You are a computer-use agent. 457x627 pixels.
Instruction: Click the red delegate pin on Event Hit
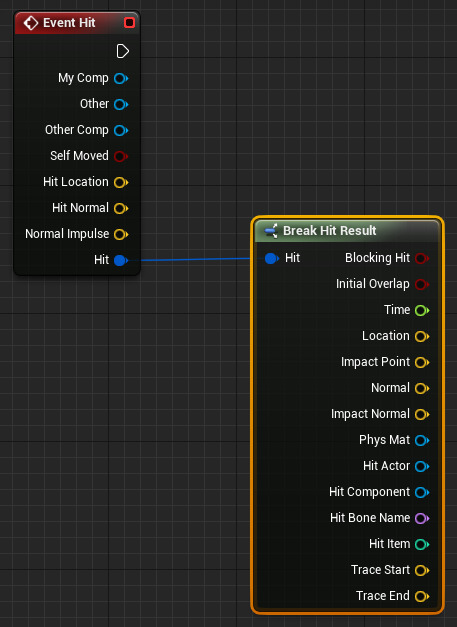click(129, 23)
